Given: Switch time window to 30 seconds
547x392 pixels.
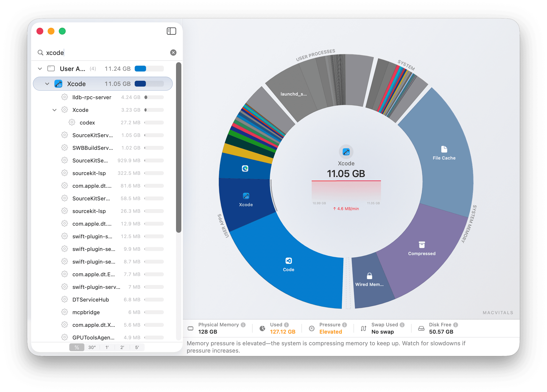Looking at the screenshot, I should click(92, 347).
